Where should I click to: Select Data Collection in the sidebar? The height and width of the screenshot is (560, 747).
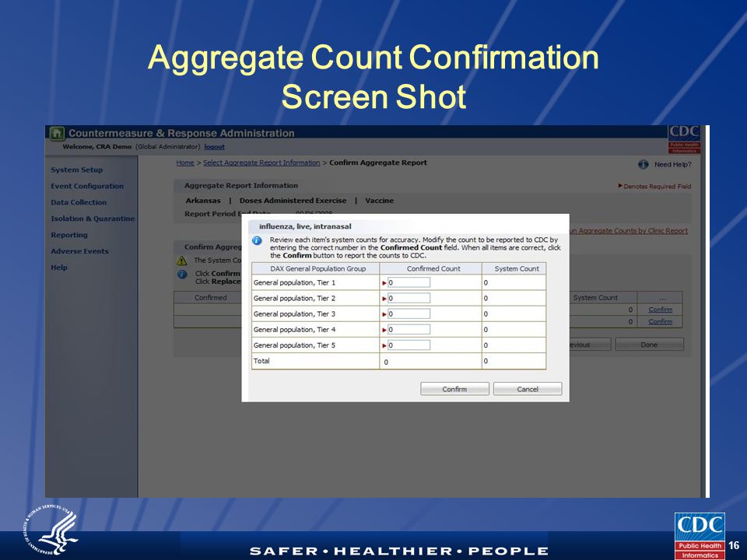(79, 202)
